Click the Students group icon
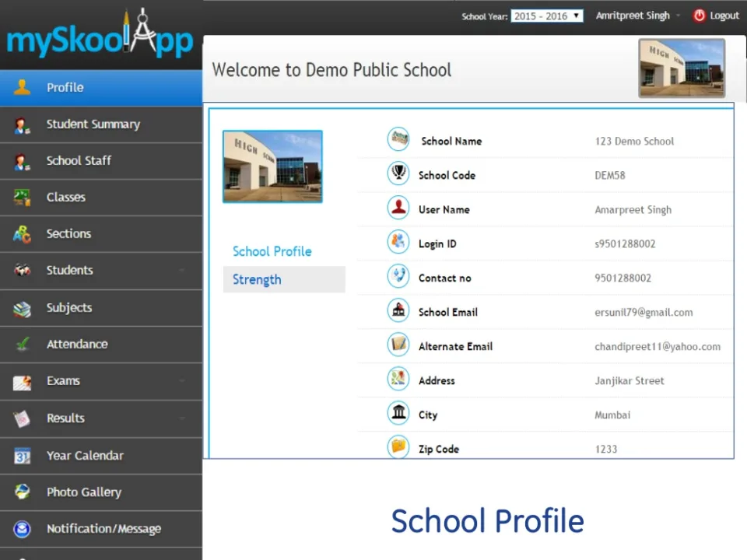 point(22,270)
